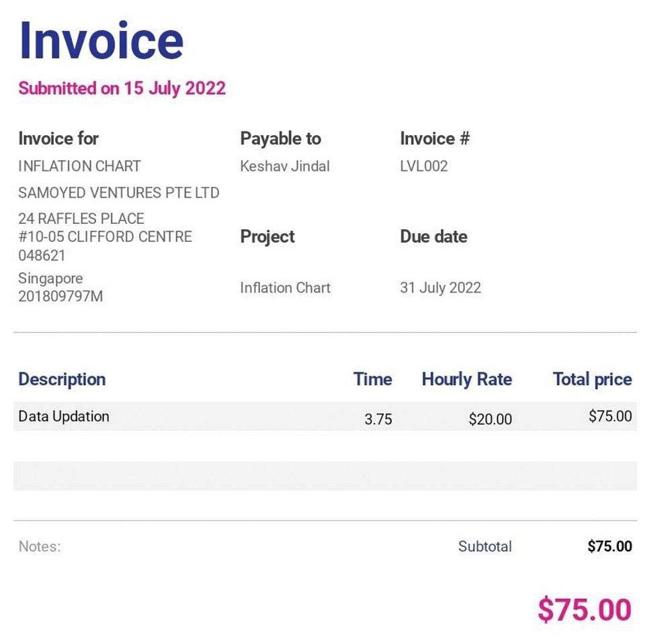This screenshot has height=642, width=672.
Task: Select the INFLATION CHART client name
Action: point(79,166)
